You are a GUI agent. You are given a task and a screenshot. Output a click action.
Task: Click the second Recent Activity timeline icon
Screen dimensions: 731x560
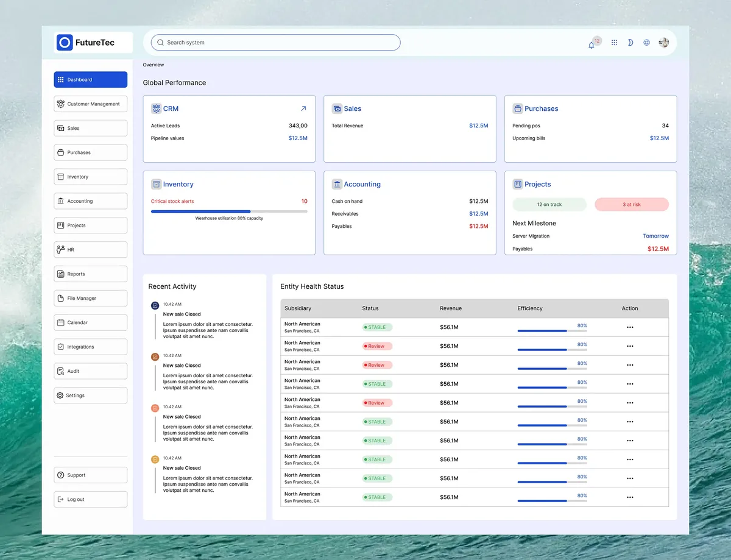[155, 356]
